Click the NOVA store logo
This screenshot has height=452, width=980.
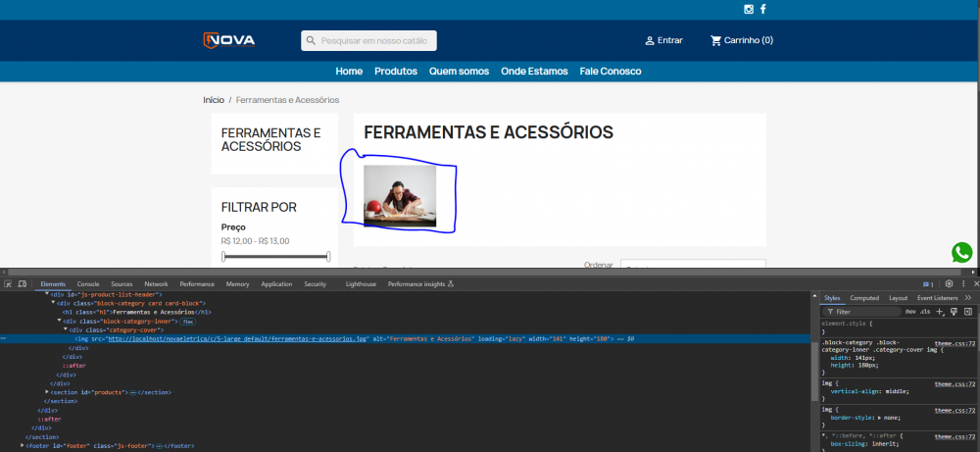(228, 40)
